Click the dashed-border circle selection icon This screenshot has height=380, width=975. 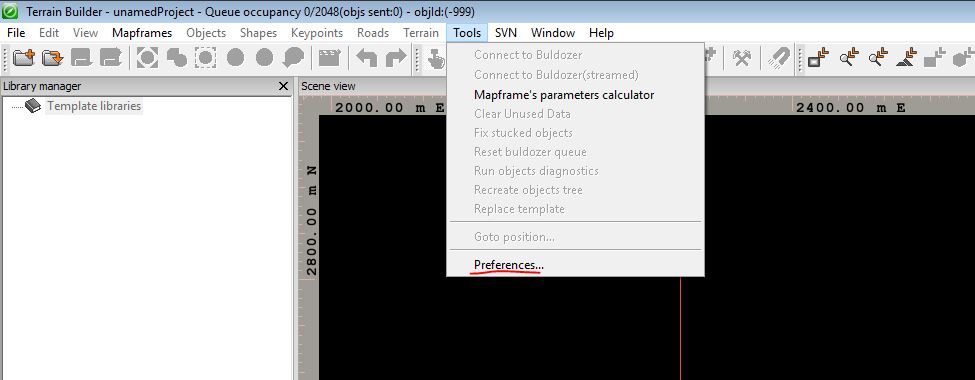[x=205, y=58]
